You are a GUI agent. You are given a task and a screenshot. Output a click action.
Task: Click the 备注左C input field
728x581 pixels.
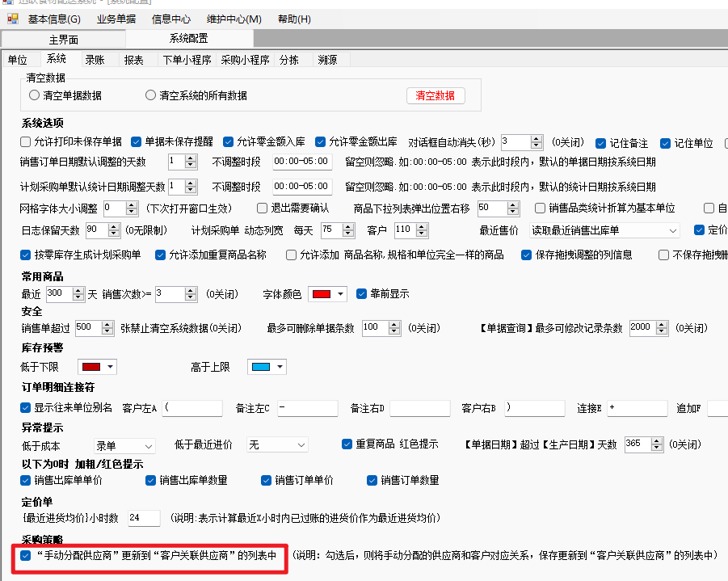[x=308, y=408]
